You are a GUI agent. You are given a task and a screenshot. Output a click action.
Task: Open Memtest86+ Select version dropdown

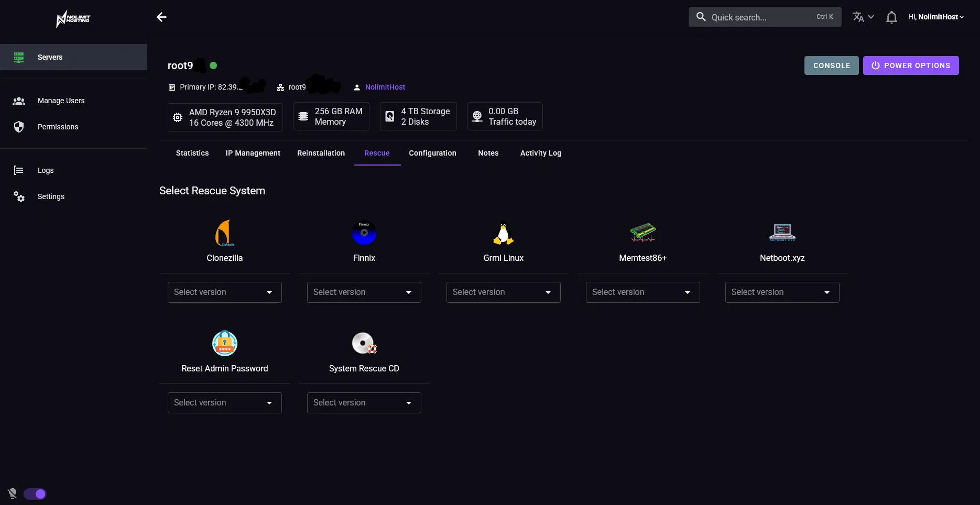643,292
